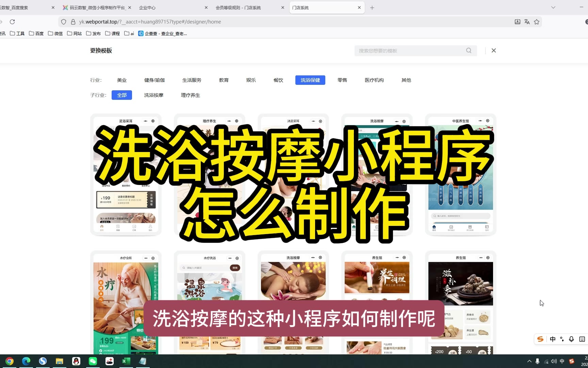Open Sogou browser from the taskbar
588x368 pixels.
point(43,361)
